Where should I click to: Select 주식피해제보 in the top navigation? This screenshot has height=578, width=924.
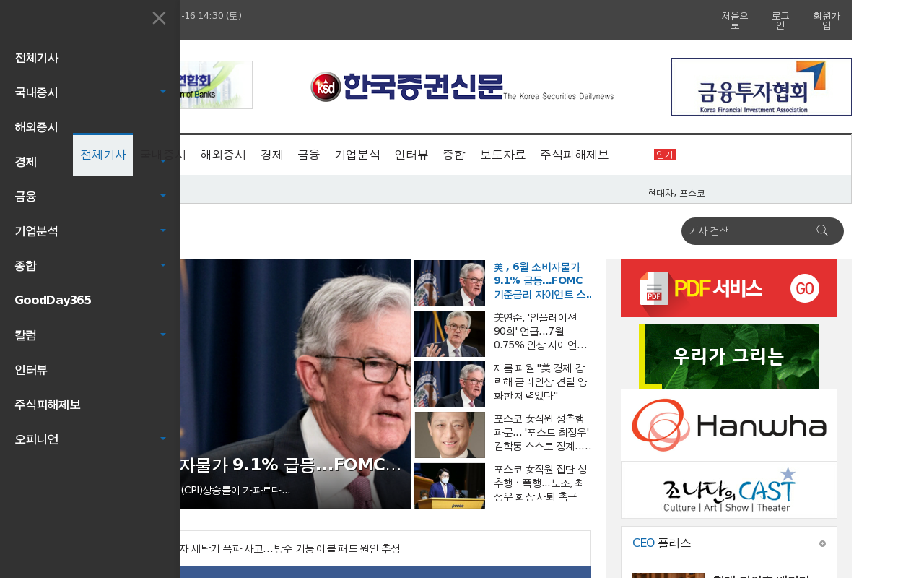(575, 155)
